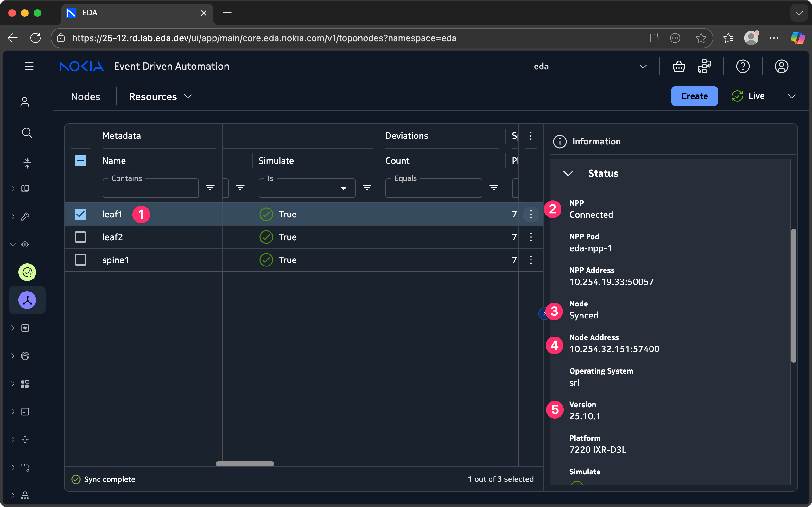Viewport: 812px width, 507px height.
Task: Click the sidebar search magnifier icon
Action: [27, 133]
